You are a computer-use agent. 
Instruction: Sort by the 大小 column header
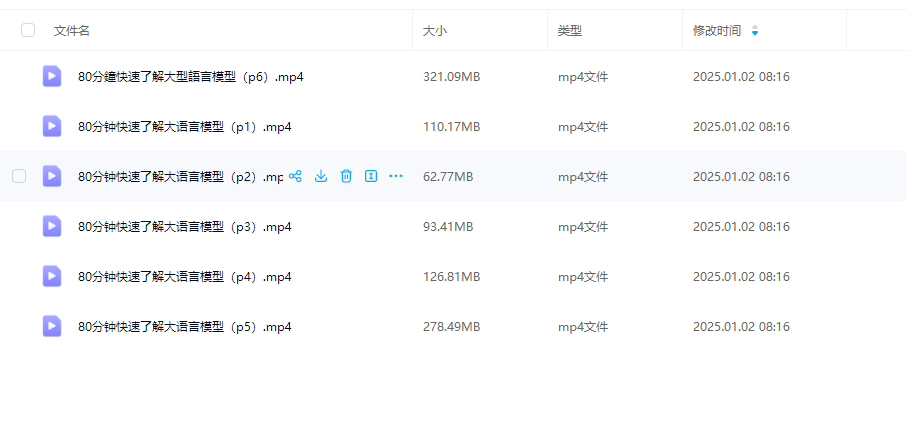(x=435, y=31)
